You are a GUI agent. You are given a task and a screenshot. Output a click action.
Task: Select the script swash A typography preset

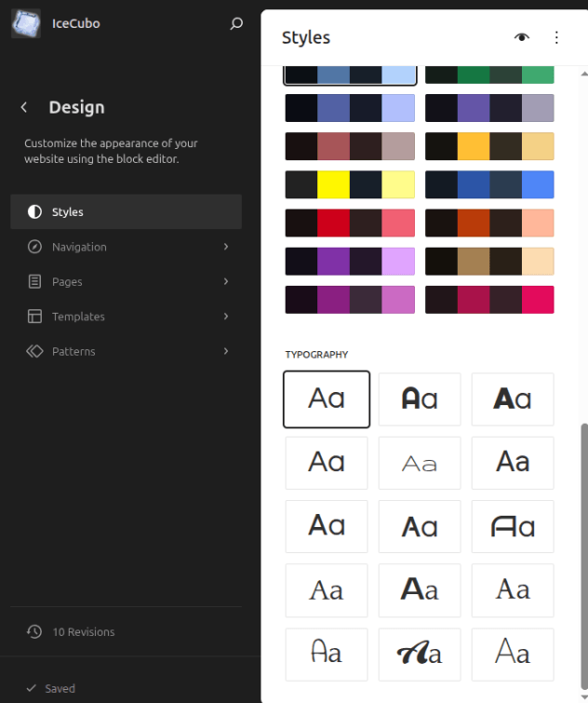[x=420, y=655]
